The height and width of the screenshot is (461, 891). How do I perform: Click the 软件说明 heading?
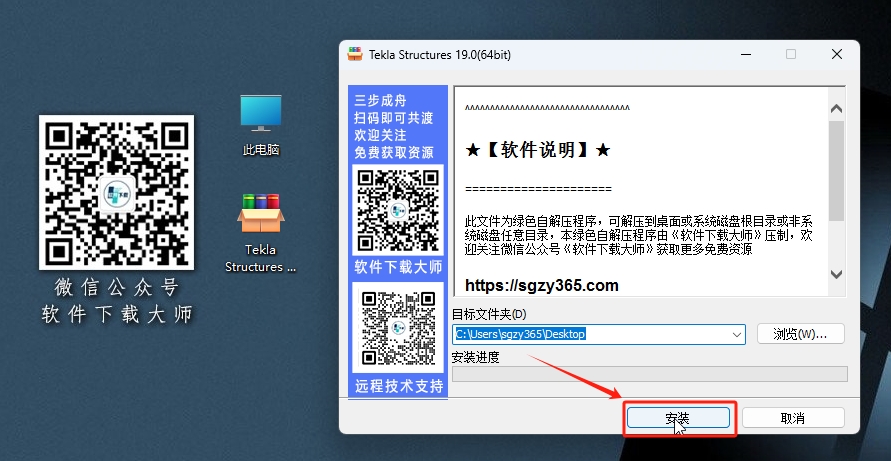point(538,151)
